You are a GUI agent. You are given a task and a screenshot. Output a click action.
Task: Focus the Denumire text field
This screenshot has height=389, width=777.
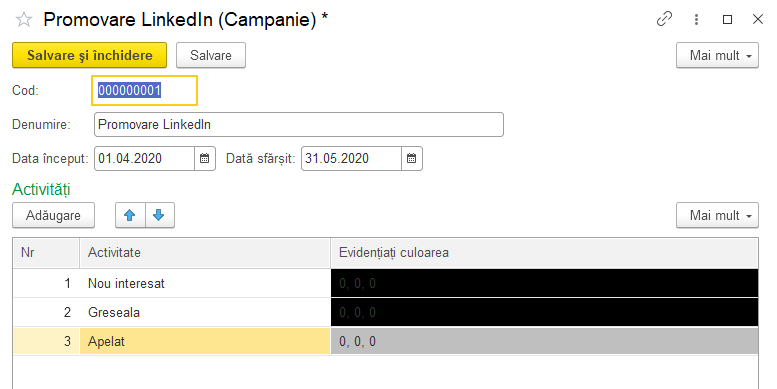click(299, 124)
